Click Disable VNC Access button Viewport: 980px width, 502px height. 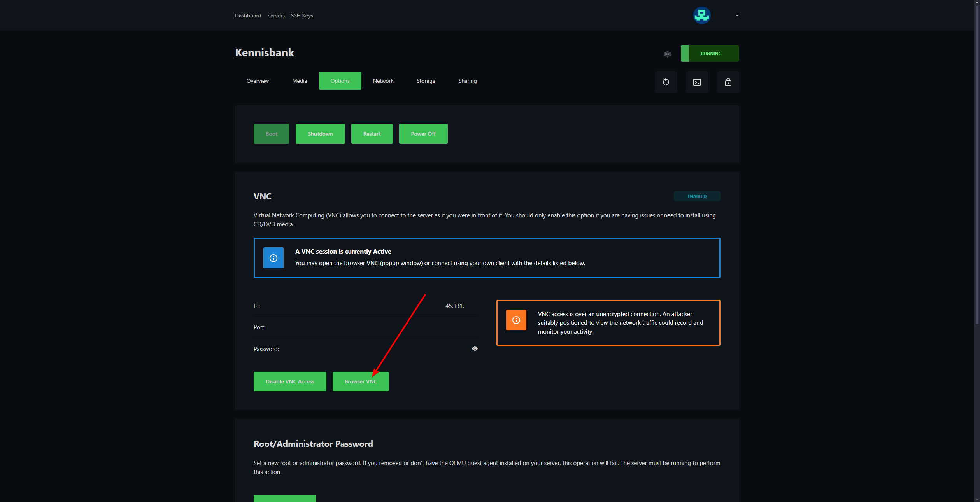click(290, 381)
